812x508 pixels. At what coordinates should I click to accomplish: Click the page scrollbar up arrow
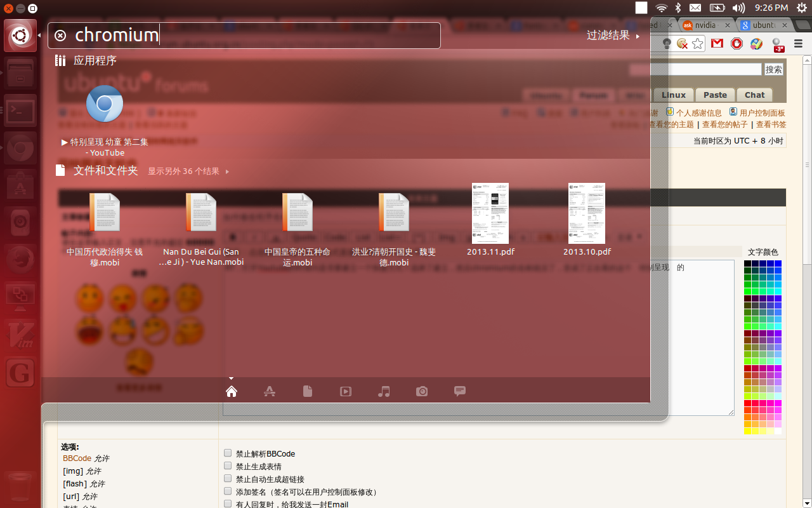[807, 60]
